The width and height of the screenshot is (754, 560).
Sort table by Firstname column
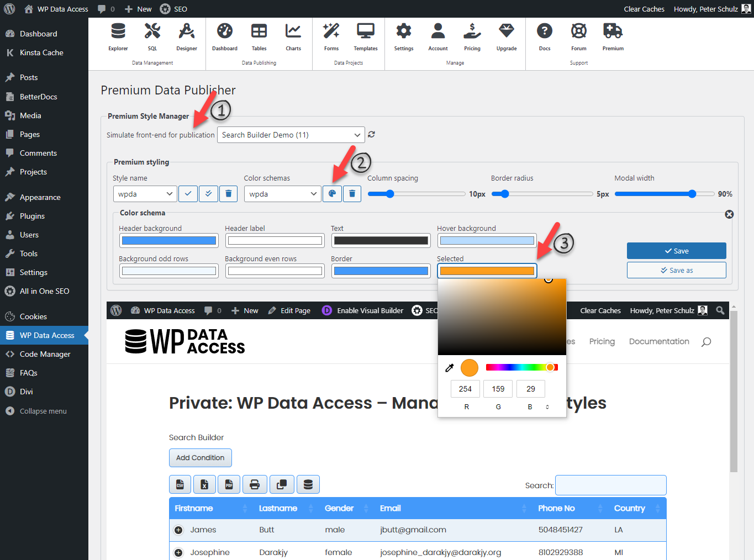tap(211, 508)
